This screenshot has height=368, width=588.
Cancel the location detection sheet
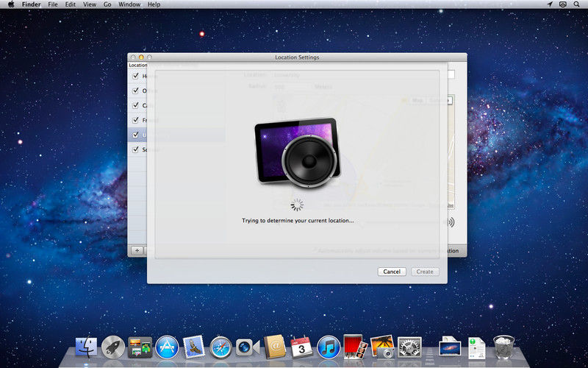392,272
